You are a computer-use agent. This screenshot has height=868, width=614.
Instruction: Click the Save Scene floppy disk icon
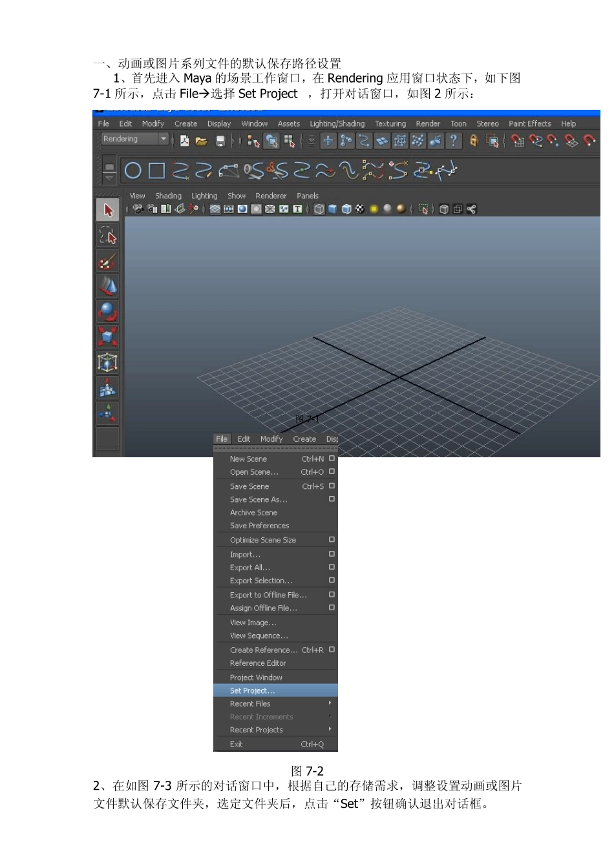[220, 141]
